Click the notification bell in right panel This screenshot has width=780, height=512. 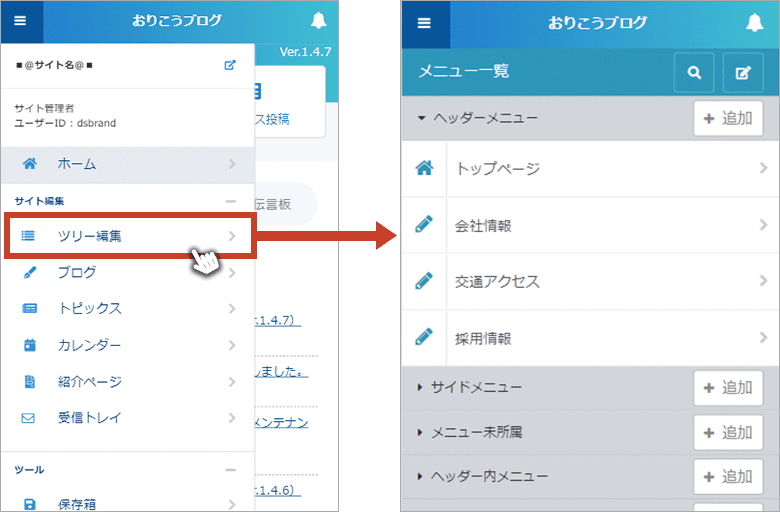(x=755, y=22)
